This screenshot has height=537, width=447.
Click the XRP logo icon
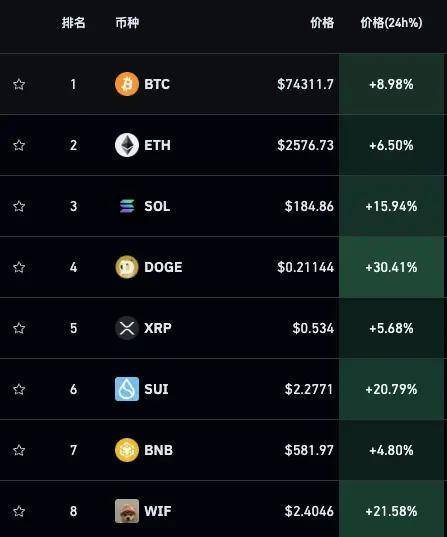127,328
